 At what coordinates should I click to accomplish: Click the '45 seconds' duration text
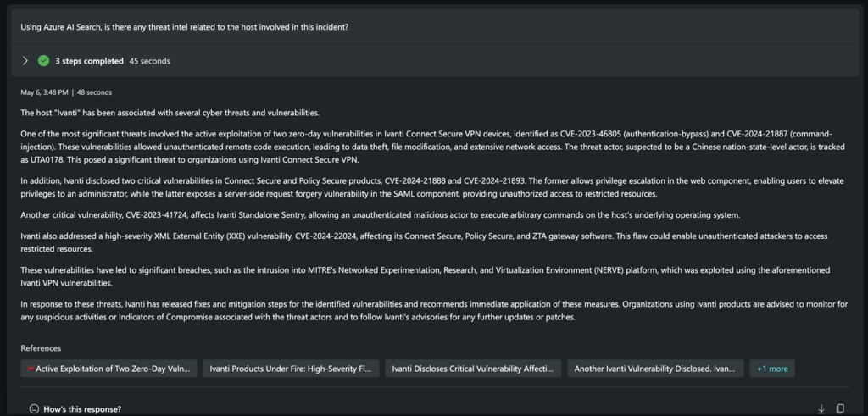pos(149,61)
